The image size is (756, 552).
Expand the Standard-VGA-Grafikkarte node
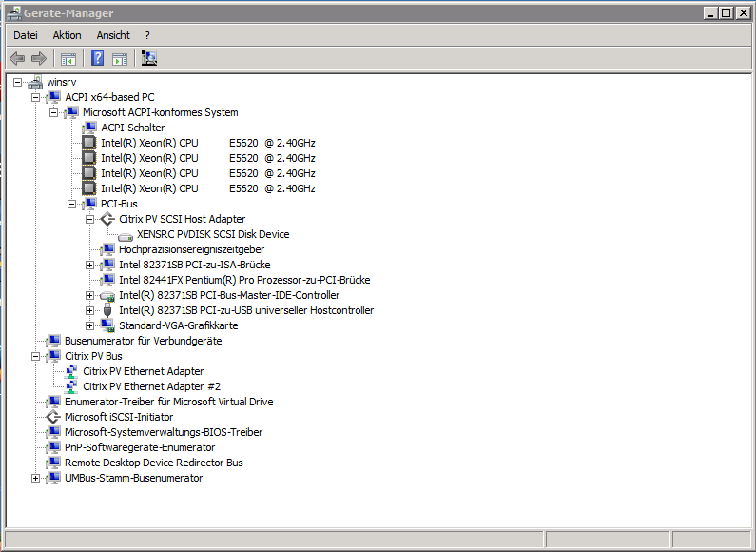click(x=89, y=325)
